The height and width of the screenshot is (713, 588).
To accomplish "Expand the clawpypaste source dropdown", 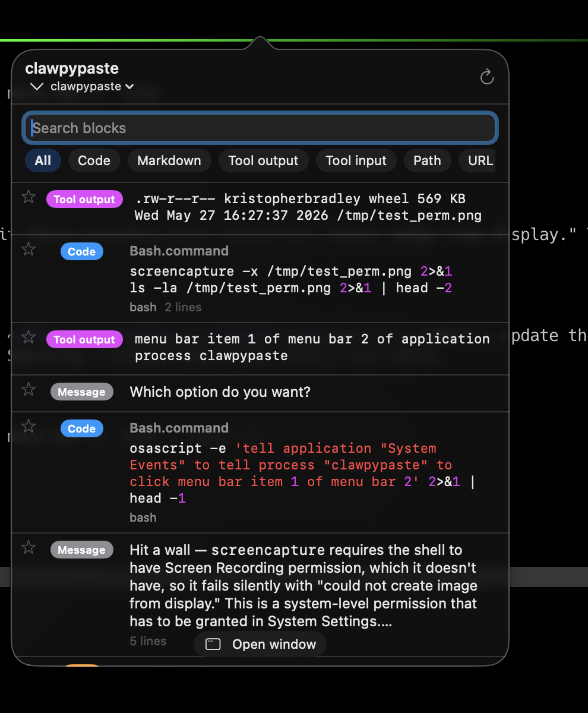I will (91, 87).
